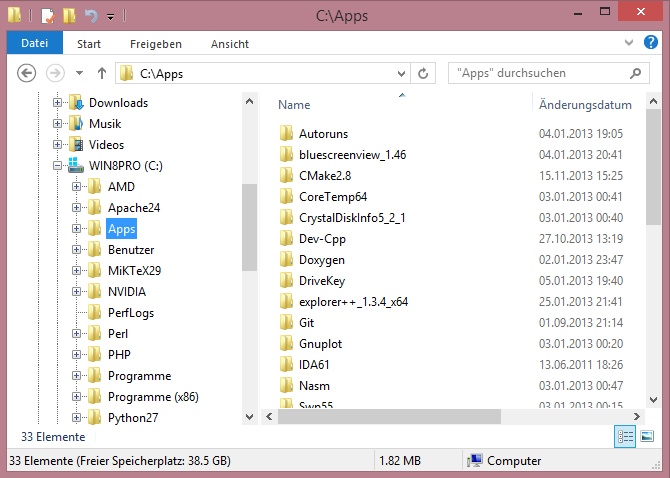Select the Python27 folder in the tree
The height and width of the screenshot is (478, 670).
pos(133,418)
